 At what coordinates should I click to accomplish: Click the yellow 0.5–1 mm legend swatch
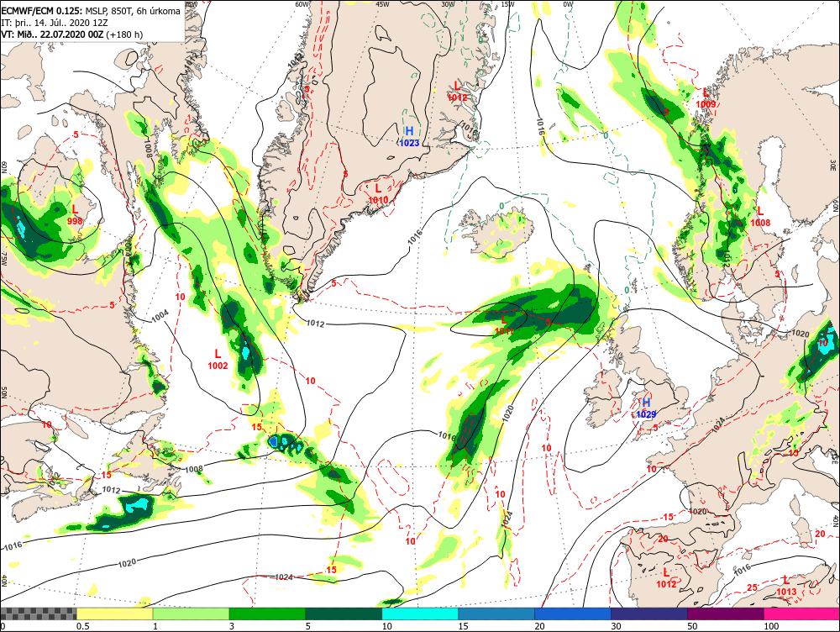[114, 614]
